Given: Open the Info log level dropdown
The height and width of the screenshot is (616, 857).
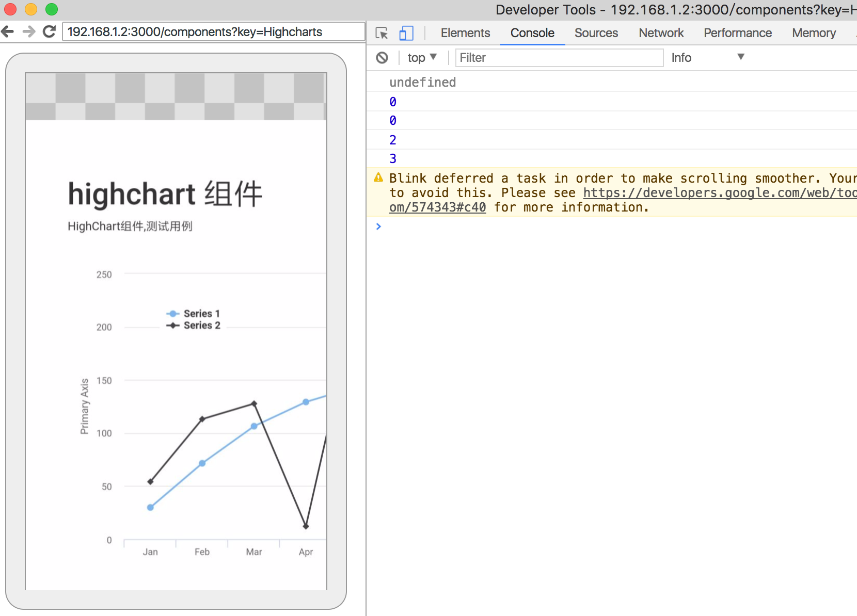Looking at the screenshot, I should coord(708,58).
